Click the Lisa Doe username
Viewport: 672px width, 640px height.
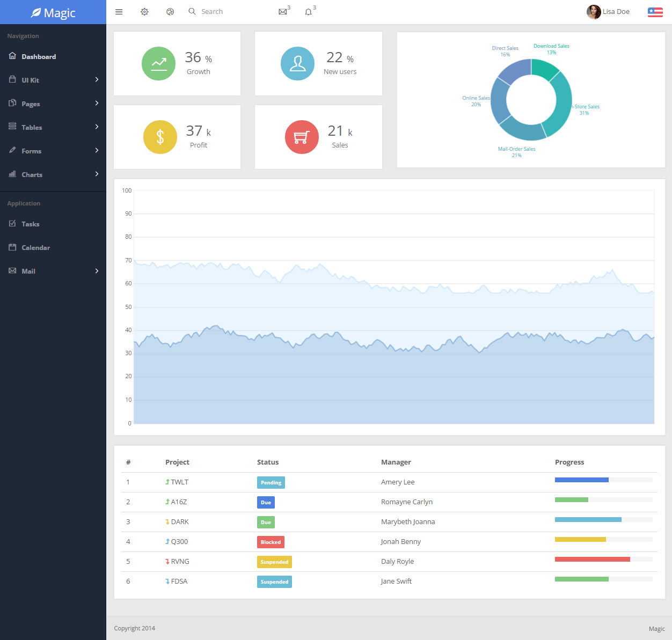point(616,12)
